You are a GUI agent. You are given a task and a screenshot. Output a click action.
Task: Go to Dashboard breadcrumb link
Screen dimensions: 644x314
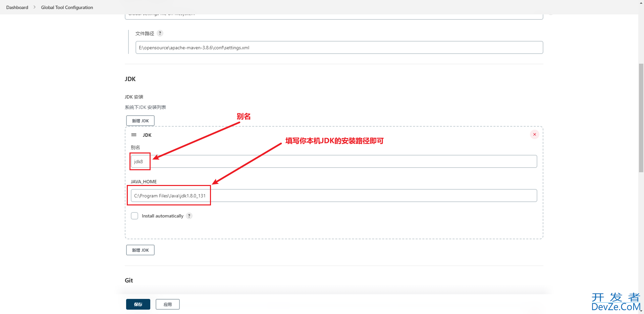click(17, 7)
